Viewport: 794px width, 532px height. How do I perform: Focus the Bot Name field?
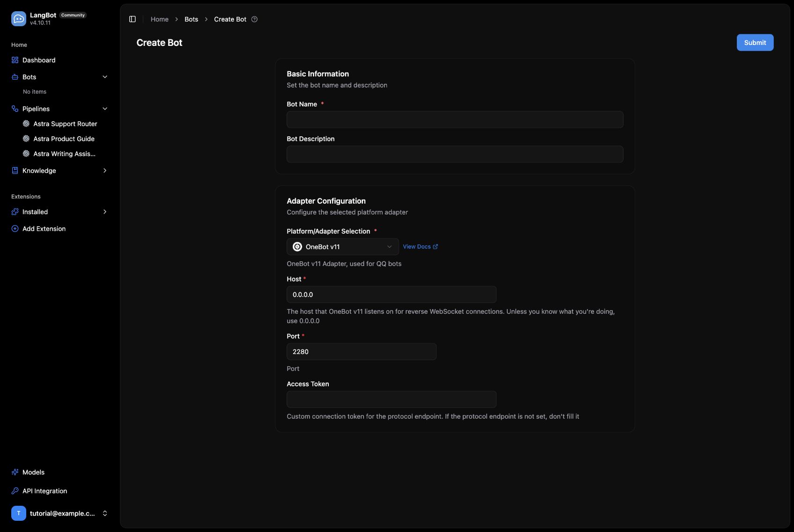tap(455, 119)
